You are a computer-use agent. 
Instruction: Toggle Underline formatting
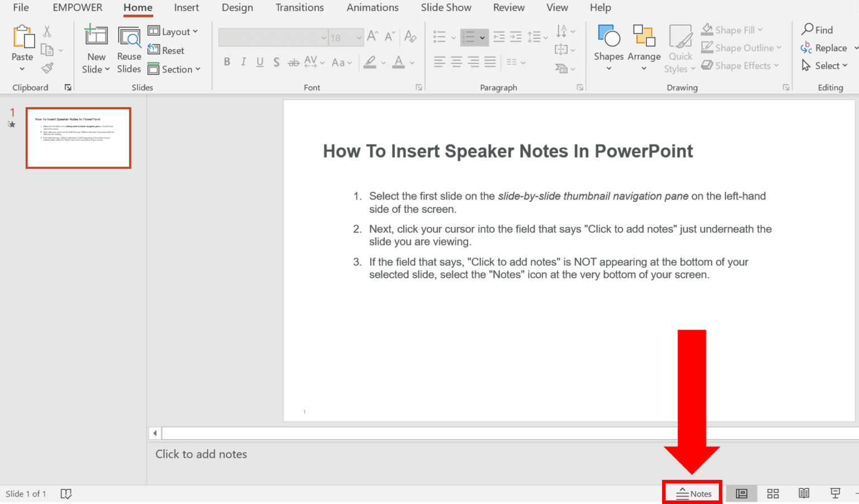[x=259, y=61]
